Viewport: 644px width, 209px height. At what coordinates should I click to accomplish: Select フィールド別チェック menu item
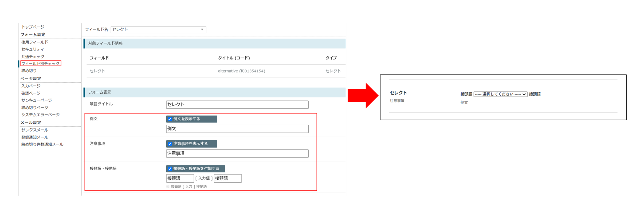coord(41,64)
